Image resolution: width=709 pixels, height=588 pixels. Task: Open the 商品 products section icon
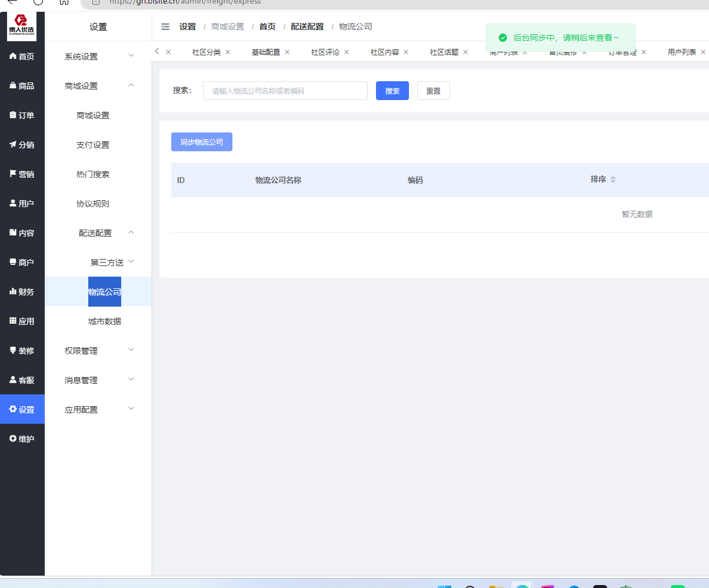point(13,86)
